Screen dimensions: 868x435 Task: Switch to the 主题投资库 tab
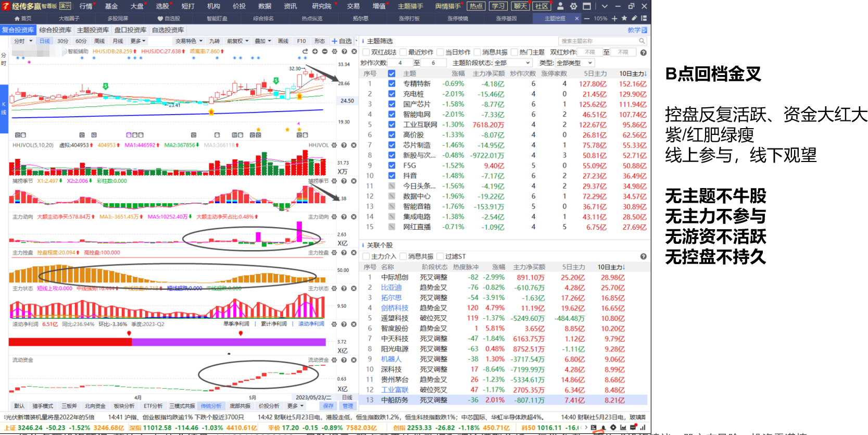point(93,30)
